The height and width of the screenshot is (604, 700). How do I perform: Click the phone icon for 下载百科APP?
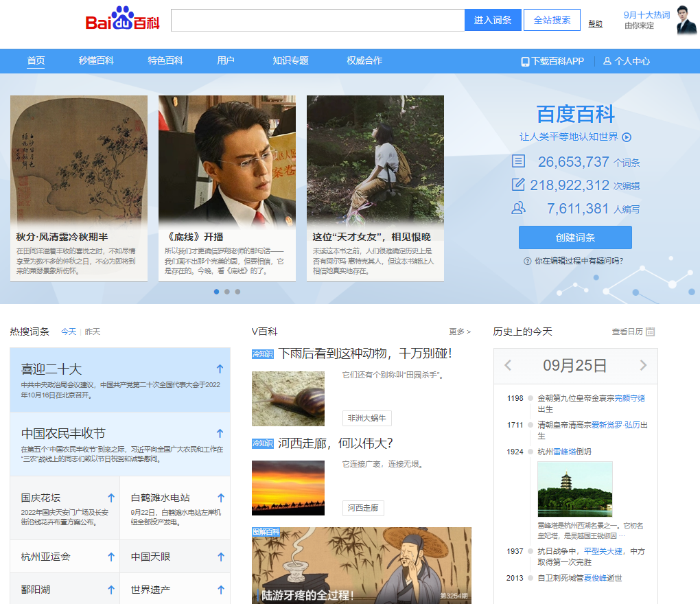click(x=525, y=61)
